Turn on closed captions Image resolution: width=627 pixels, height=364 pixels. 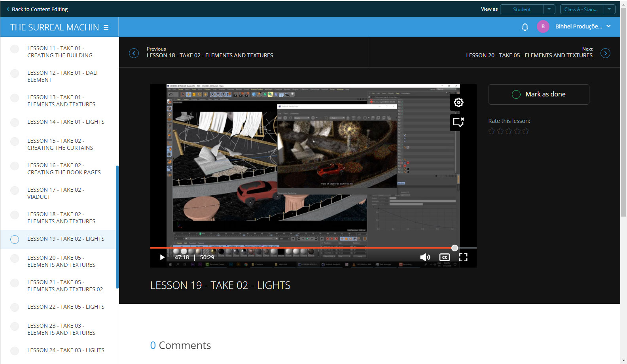coord(444,257)
